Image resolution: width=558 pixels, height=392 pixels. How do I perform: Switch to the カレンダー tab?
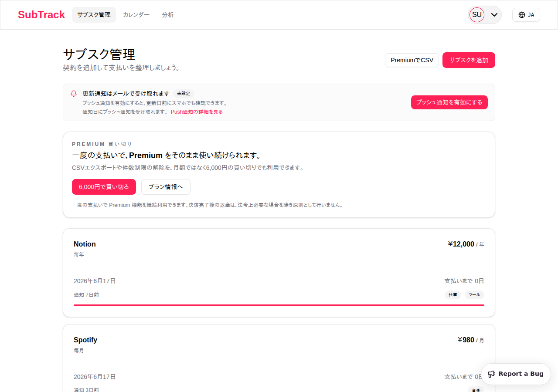pyautogui.click(x=136, y=15)
